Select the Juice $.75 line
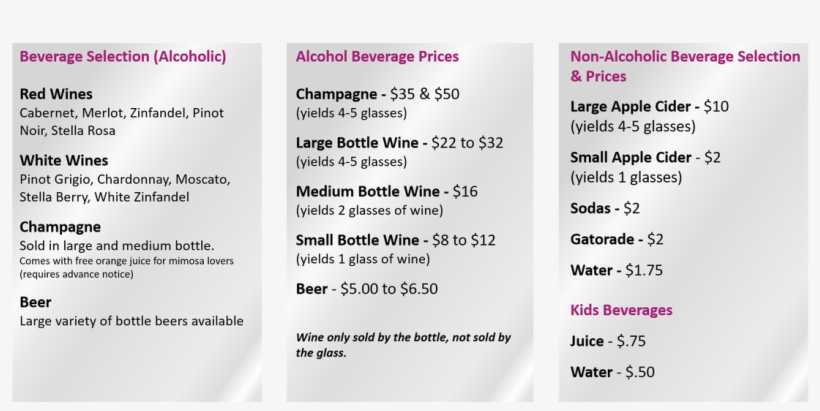 point(606,341)
